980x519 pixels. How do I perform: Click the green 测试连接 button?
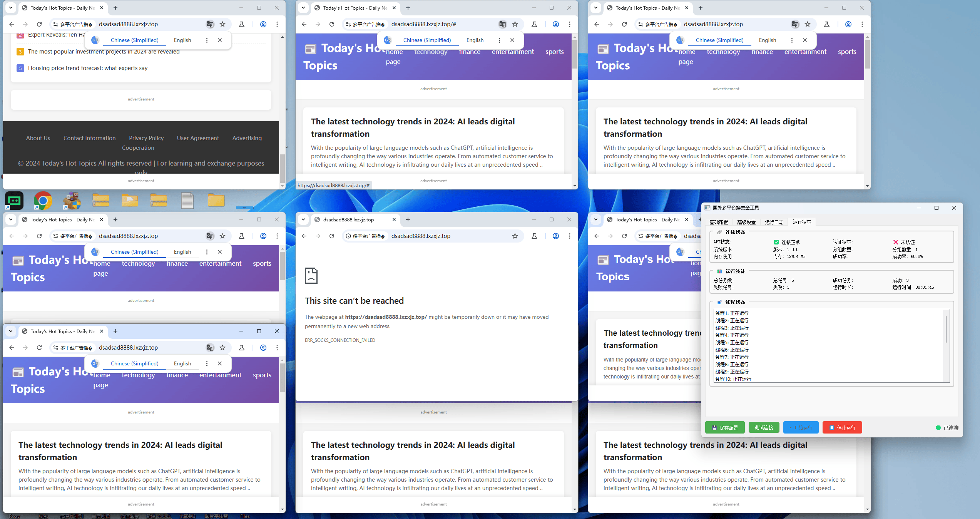(x=764, y=427)
